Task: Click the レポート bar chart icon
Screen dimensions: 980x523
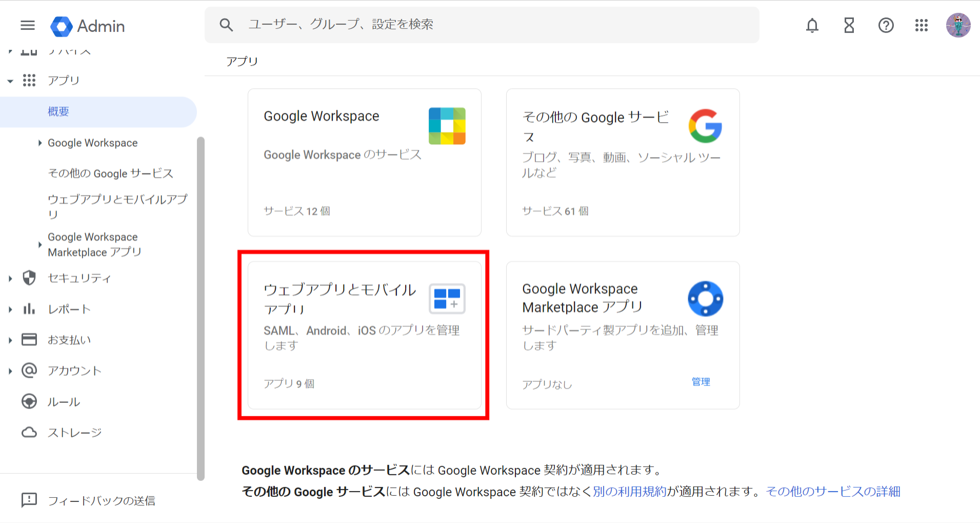Action: [29, 309]
